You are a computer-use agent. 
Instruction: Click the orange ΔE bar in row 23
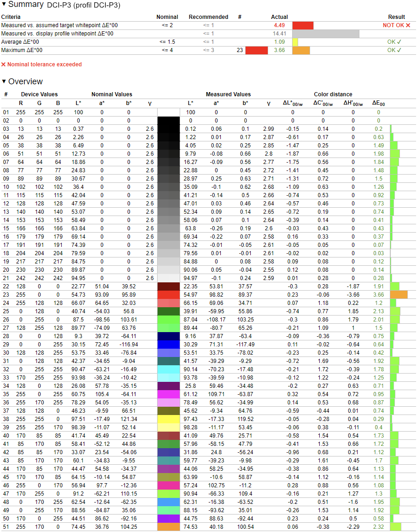click(399, 295)
